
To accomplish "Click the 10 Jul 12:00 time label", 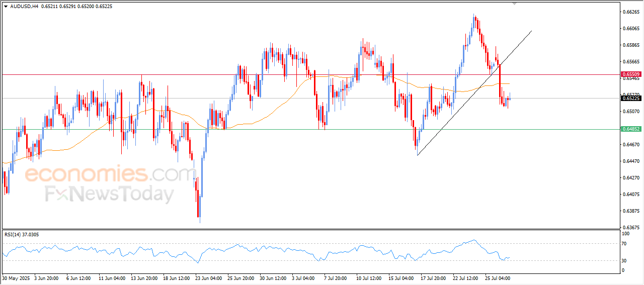I will (370, 277).
